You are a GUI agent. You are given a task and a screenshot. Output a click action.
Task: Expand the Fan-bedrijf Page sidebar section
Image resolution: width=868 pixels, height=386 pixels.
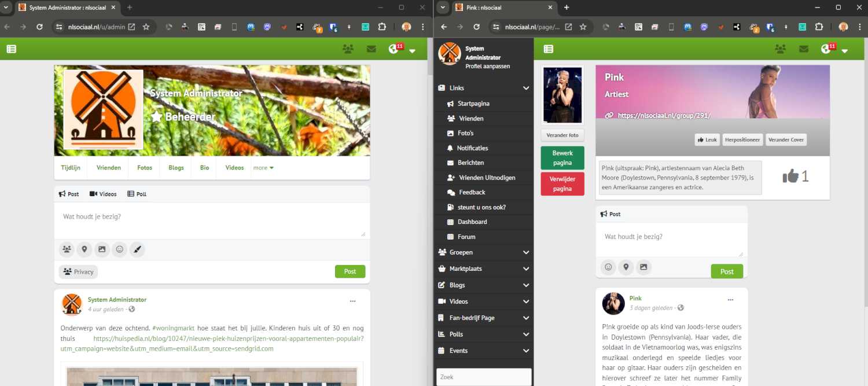(x=525, y=318)
